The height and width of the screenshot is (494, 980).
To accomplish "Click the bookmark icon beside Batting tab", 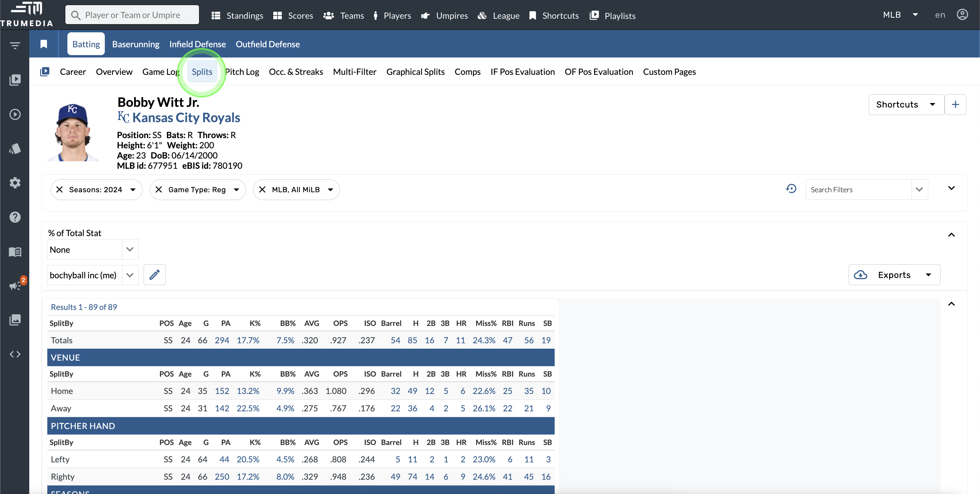I will 44,44.
